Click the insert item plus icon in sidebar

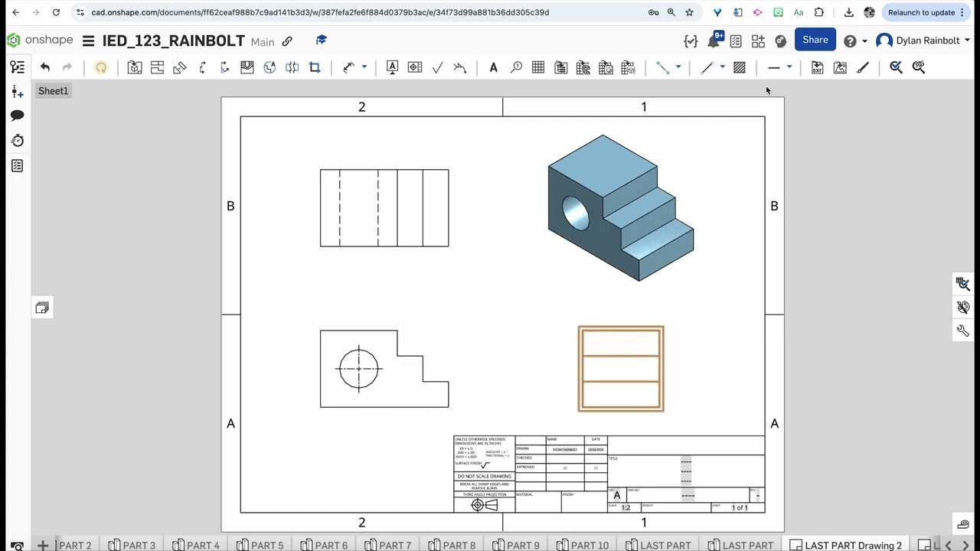tap(17, 92)
